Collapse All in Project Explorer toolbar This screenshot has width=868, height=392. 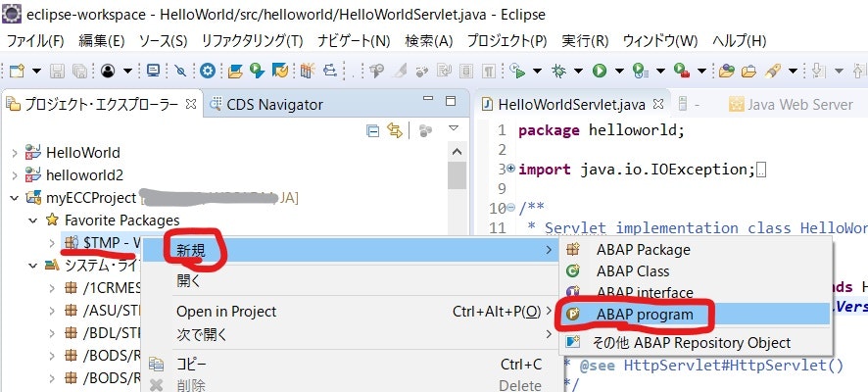373,130
